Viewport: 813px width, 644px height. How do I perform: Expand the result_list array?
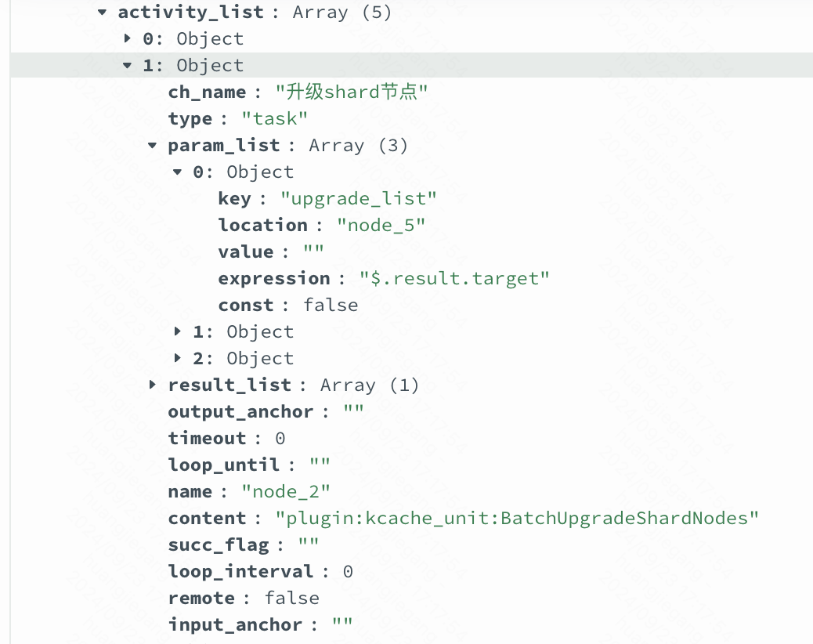pyautogui.click(x=152, y=385)
